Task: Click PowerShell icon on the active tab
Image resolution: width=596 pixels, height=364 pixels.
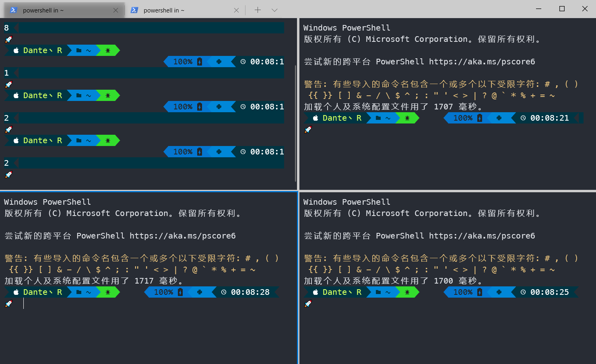Action: click(x=14, y=10)
